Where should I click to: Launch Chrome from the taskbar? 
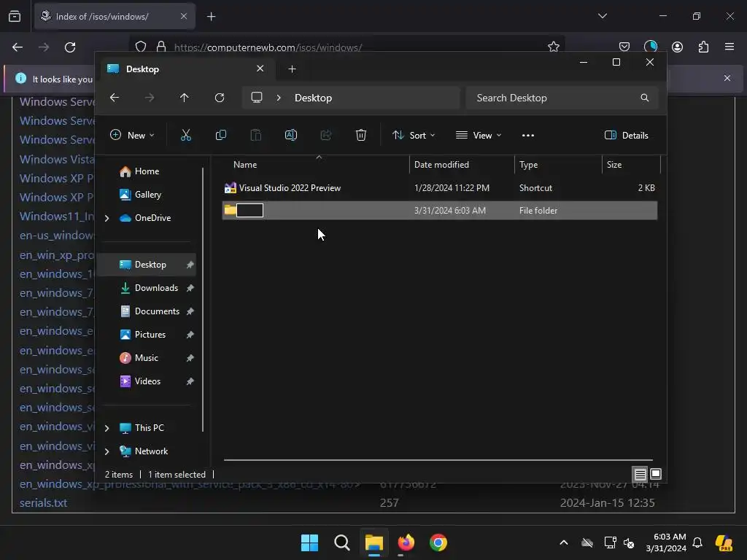coord(438,542)
